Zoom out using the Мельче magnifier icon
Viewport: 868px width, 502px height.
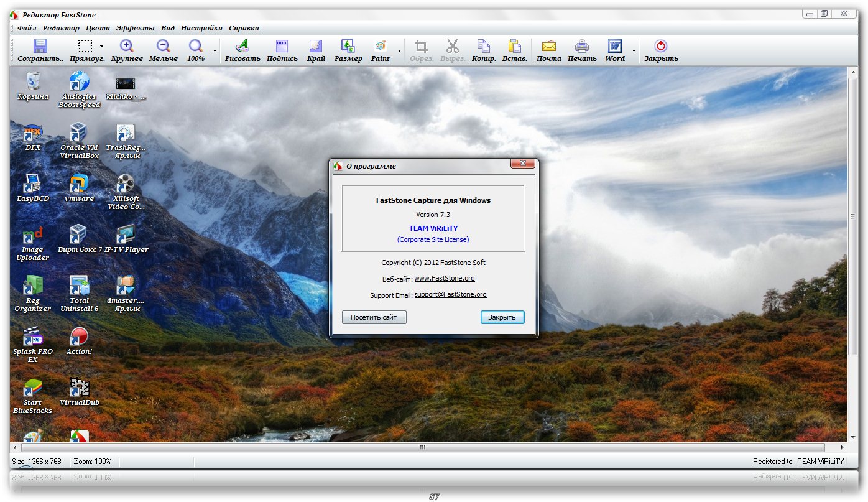tap(163, 47)
